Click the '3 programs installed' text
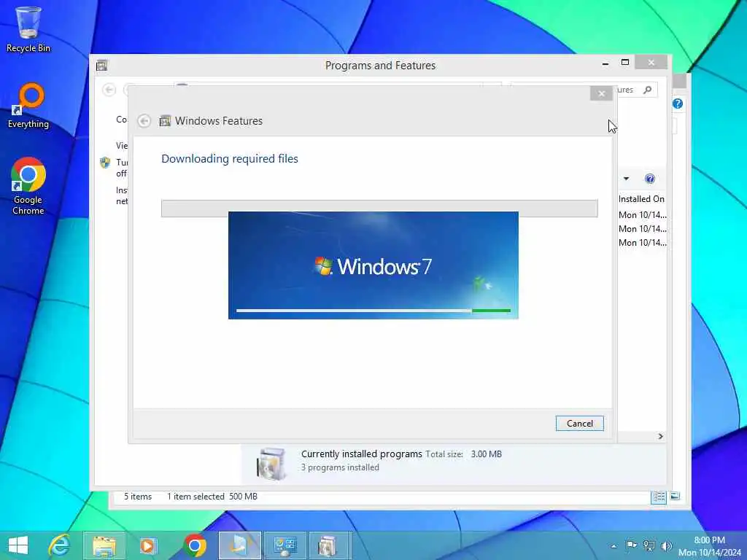The width and height of the screenshot is (747, 560). pyautogui.click(x=340, y=467)
